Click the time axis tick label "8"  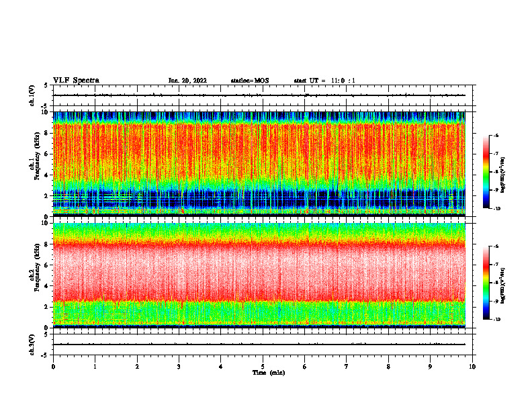click(x=388, y=367)
